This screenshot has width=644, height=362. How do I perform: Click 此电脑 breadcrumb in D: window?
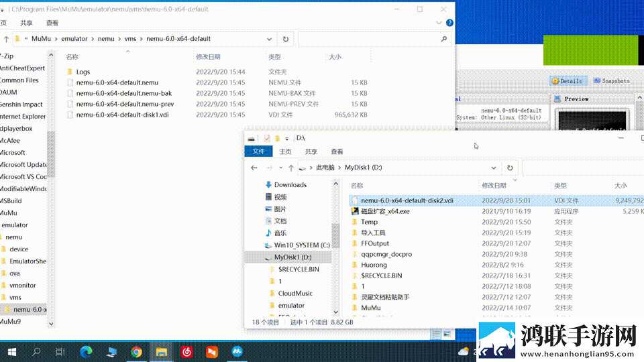[x=325, y=168]
